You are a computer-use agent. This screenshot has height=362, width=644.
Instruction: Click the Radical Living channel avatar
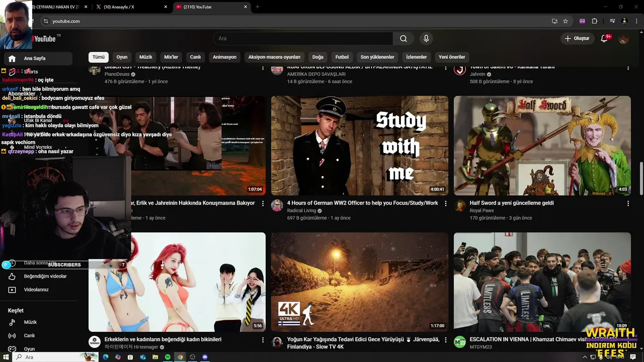tap(277, 205)
